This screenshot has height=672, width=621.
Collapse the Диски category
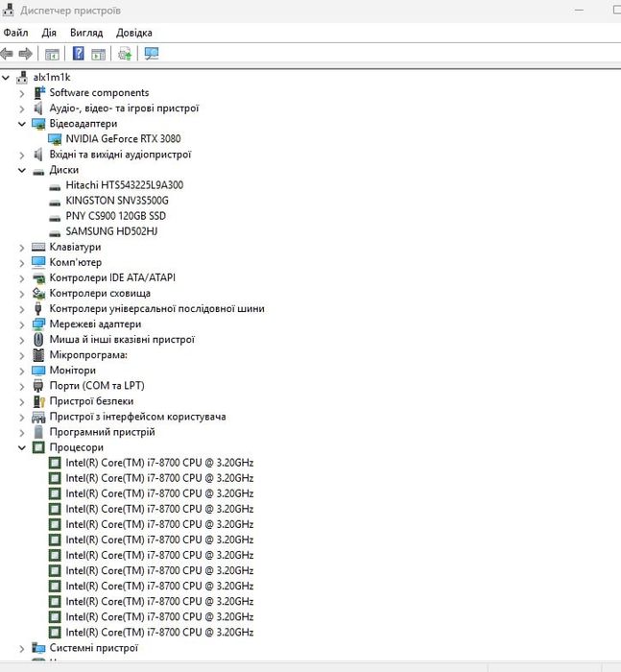pyautogui.click(x=22, y=170)
